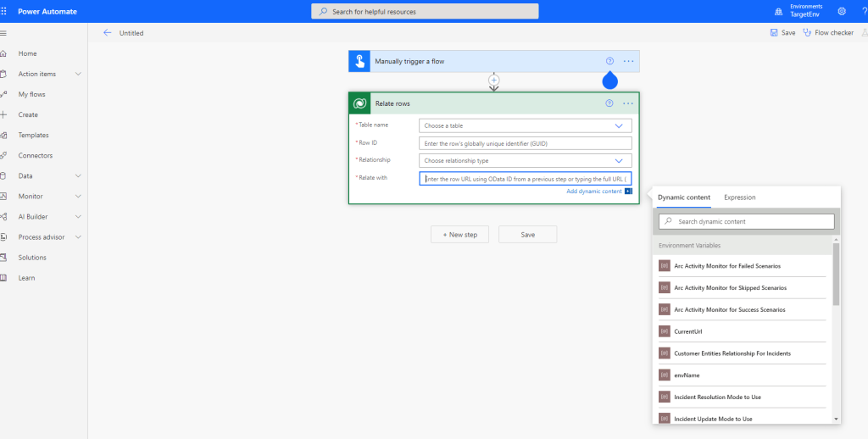
Task: Click the insert step plus icon
Action: pyautogui.click(x=494, y=80)
